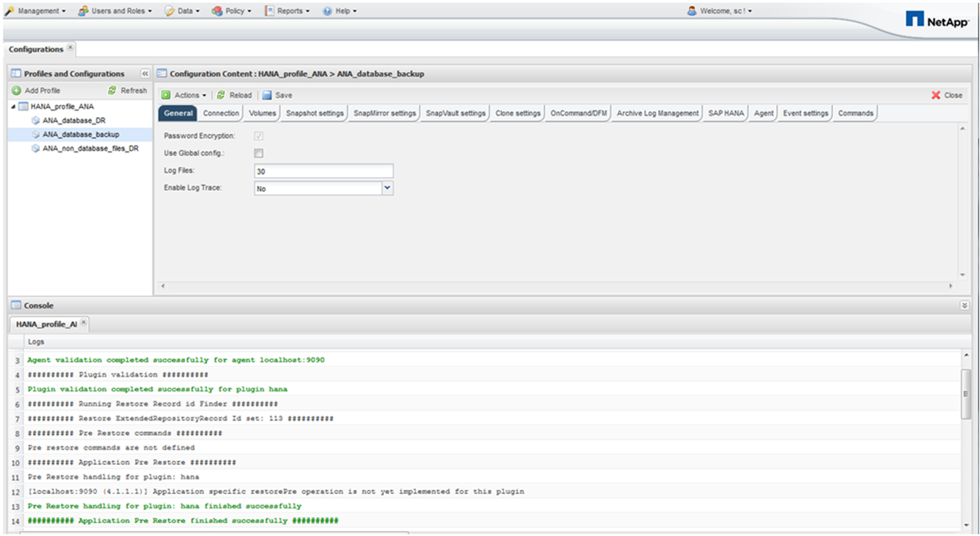
Task: Select ANA_non_database_files_DR configuration
Action: tap(90, 149)
